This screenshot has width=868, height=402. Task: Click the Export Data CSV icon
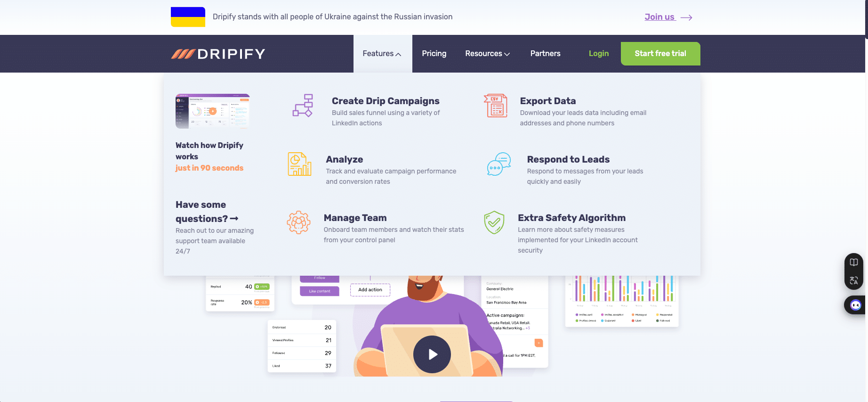coord(496,106)
